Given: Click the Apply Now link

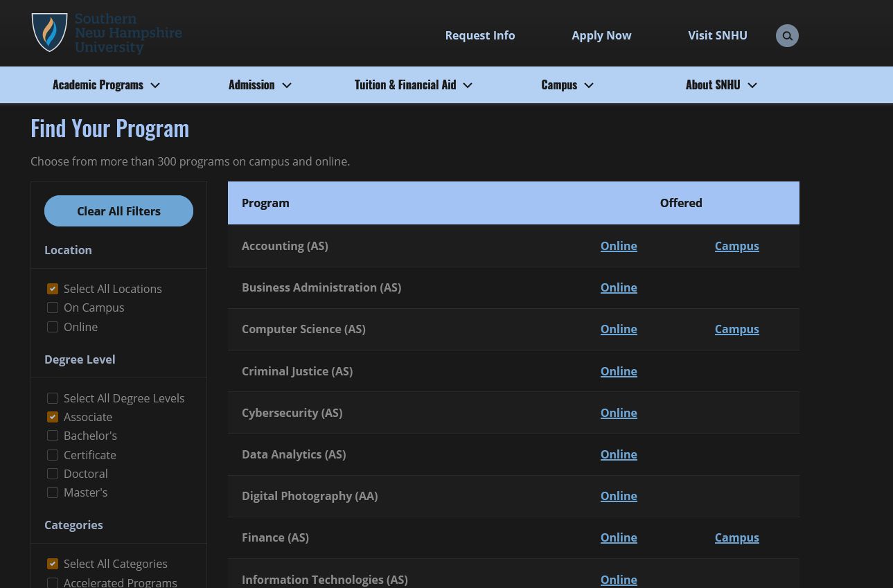Looking at the screenshot, I should click(x=601, y=35).
